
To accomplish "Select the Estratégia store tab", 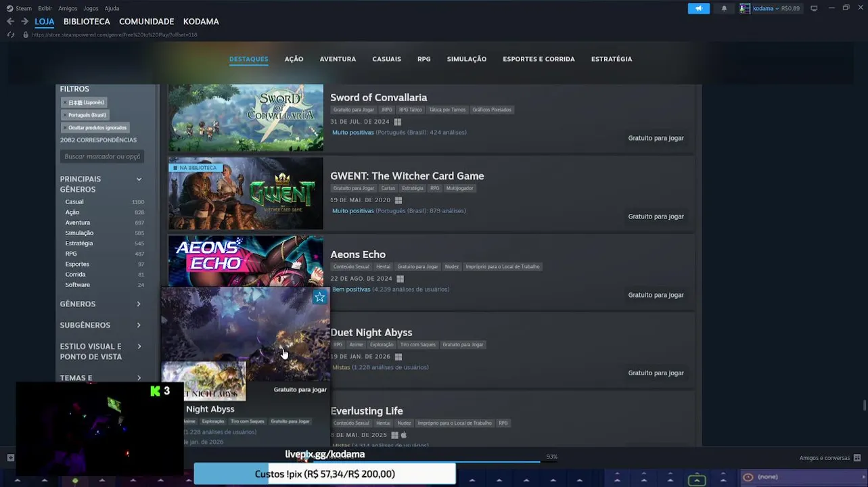I will [612, 59].
